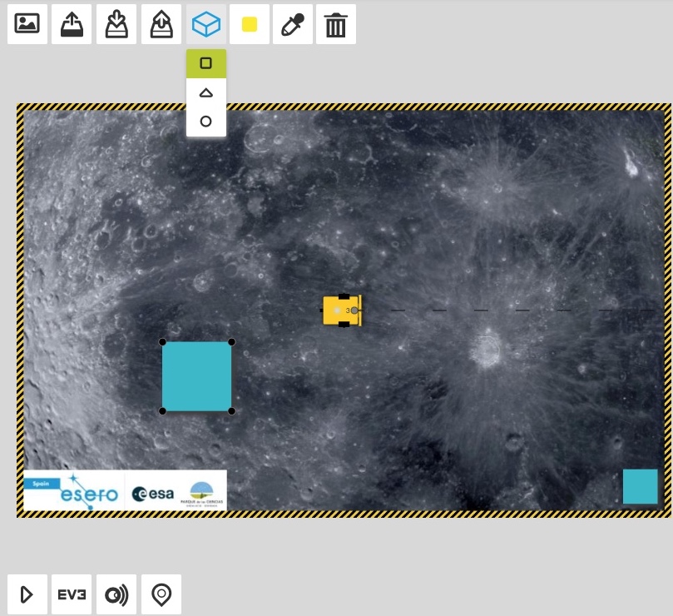Viewport: 673px width, 616px height.
Task: Show the robot sensor values
Action: click(116, 594)
